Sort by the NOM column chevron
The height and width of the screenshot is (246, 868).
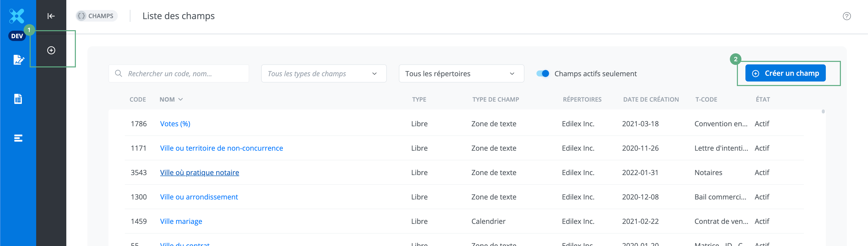[x=181, y=100]
